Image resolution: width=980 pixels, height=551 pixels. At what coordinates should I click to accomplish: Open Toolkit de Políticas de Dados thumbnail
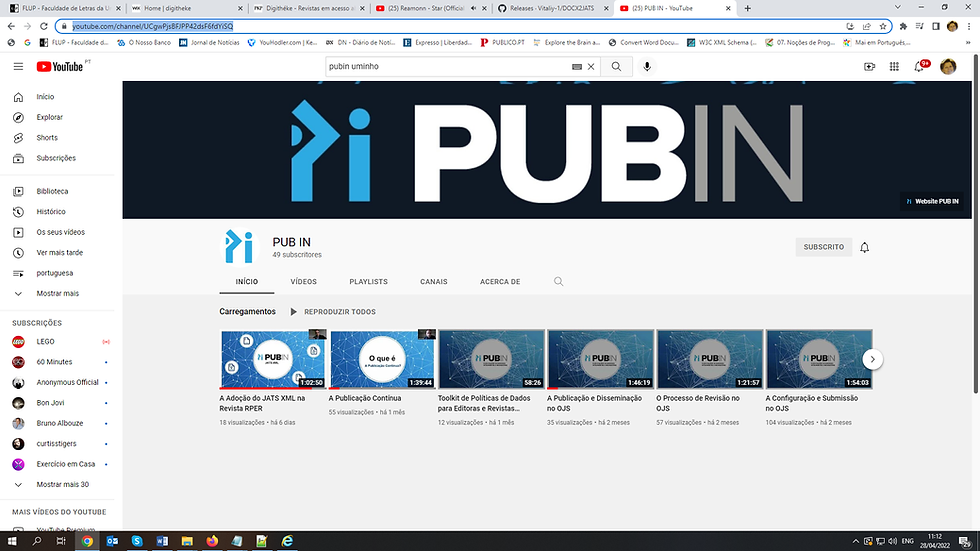(491, 359)
